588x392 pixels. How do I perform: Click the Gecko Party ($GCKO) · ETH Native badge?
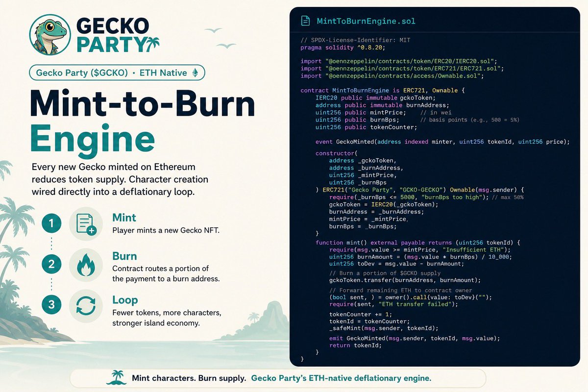[117, 73]
